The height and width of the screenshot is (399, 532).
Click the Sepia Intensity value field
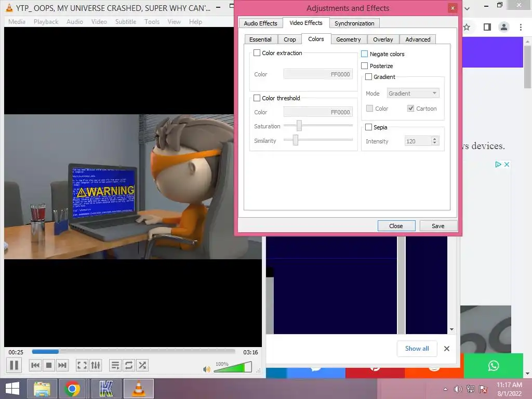click(418, 141)
